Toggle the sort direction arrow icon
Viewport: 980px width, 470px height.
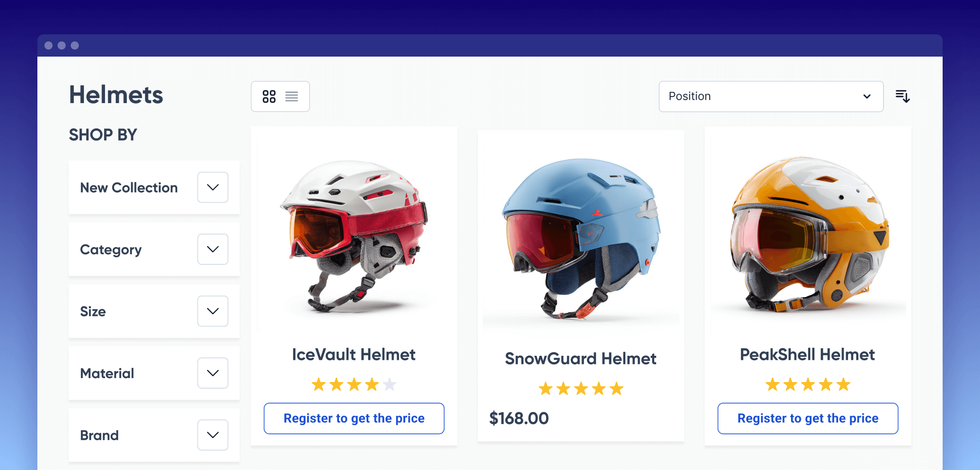pos(902,96)
